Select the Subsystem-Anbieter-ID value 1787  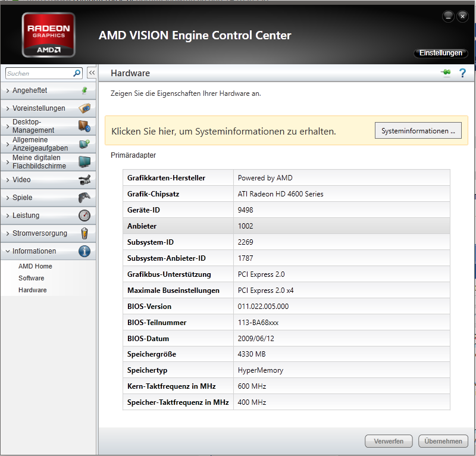[x=245, y=258]
